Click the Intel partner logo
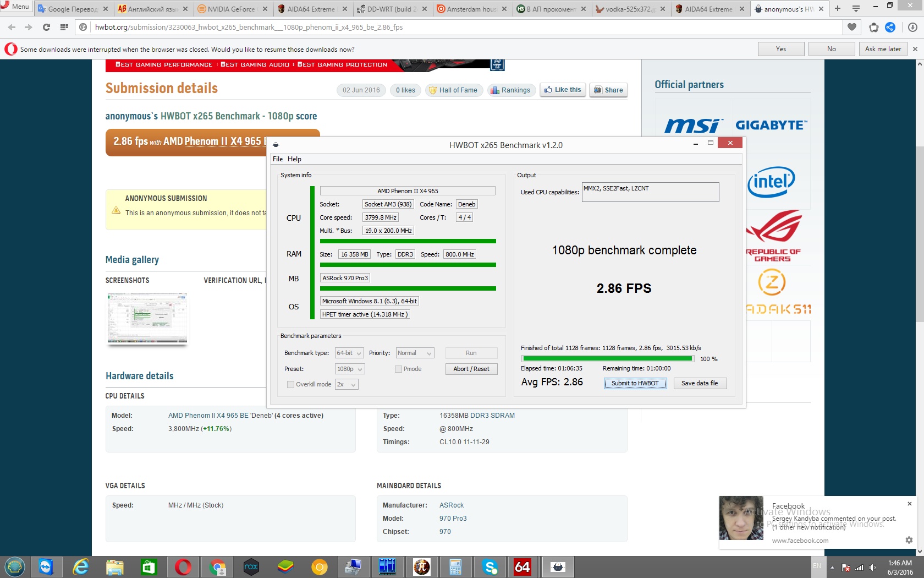Screen dimensions: 924x578 [771, 182]
